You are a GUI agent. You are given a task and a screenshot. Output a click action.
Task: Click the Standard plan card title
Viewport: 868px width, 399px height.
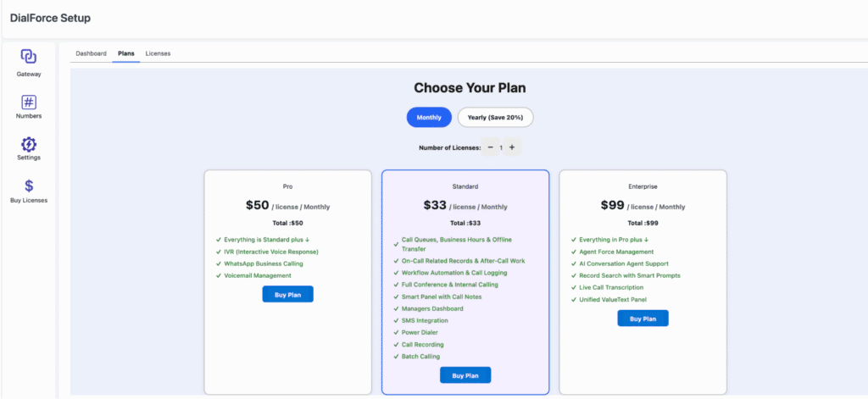465,186
